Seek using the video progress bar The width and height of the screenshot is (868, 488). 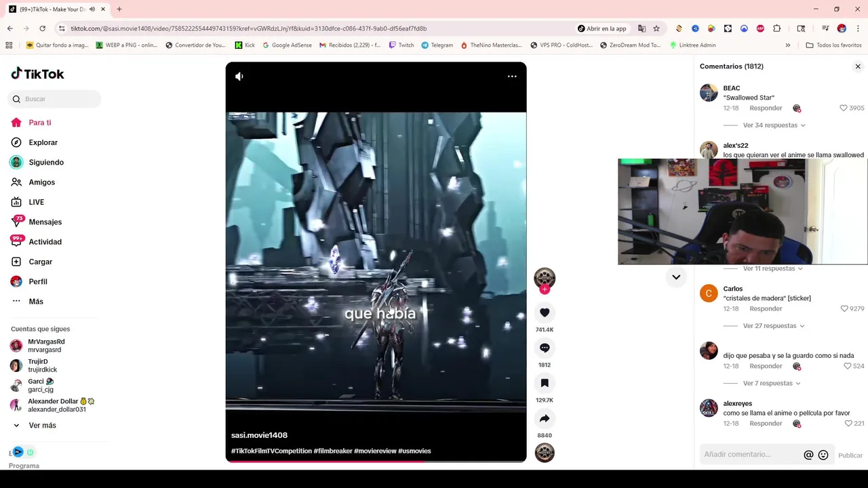(x=376, y=462)
